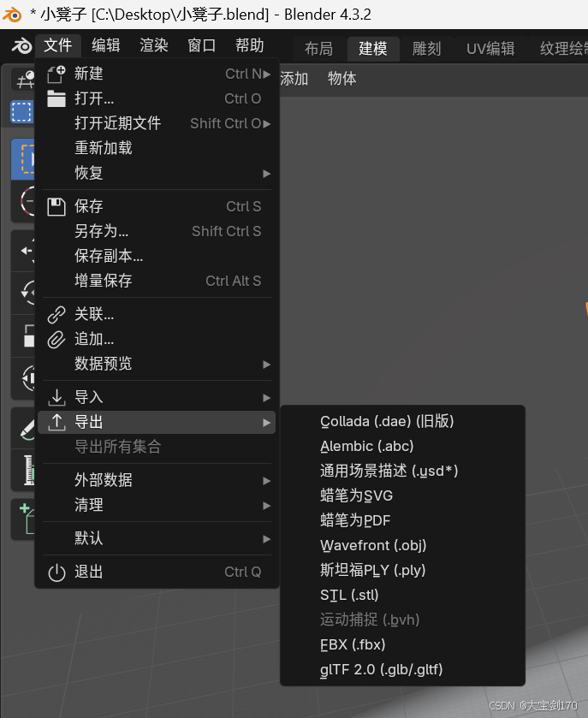The width and height of the screenshot is (588, 718).
Task: Click the export arrow icon beside 导出
Action: point(56,422)
